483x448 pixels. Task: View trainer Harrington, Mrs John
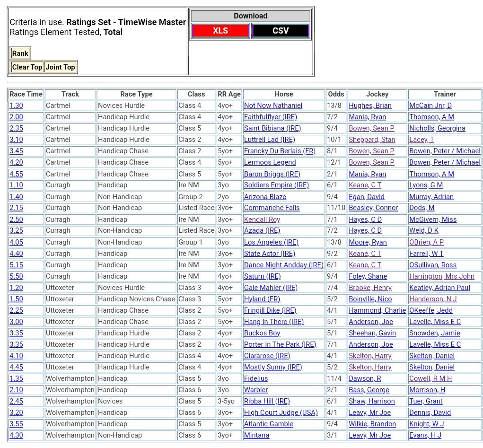click(x=441, y=276)
